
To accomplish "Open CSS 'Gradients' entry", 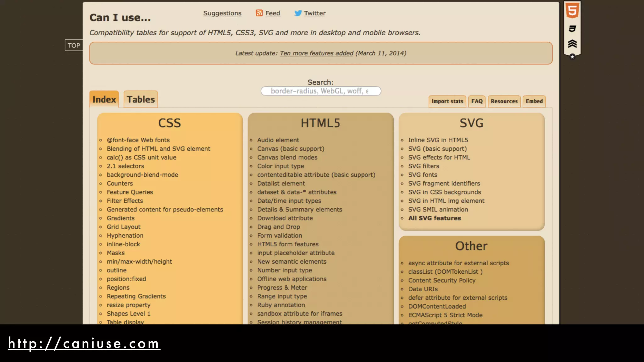I will point(121,218).
